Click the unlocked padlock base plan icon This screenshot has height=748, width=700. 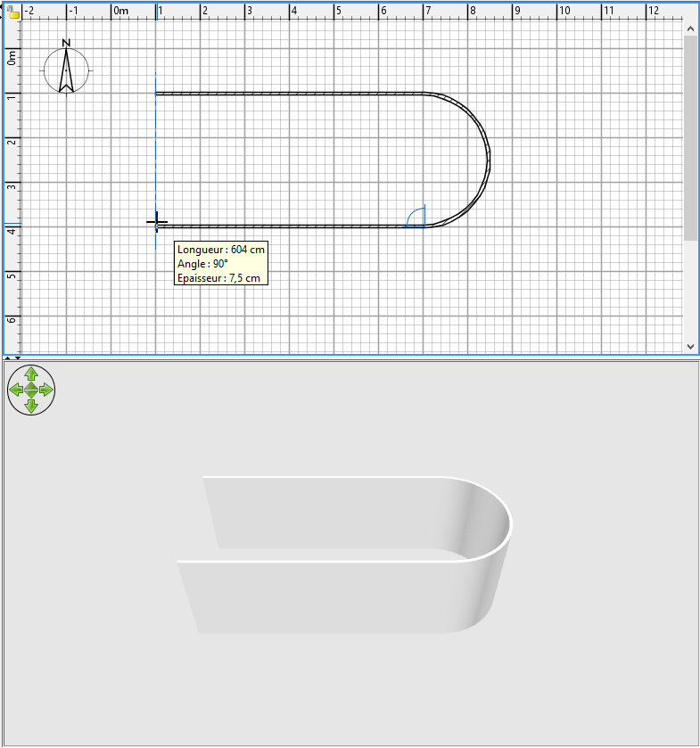tap(13, 12)
